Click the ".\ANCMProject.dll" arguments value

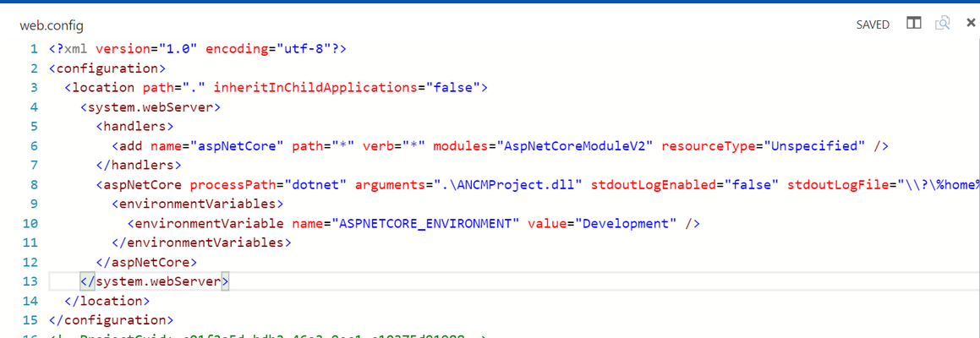click(x=508, y=184)
